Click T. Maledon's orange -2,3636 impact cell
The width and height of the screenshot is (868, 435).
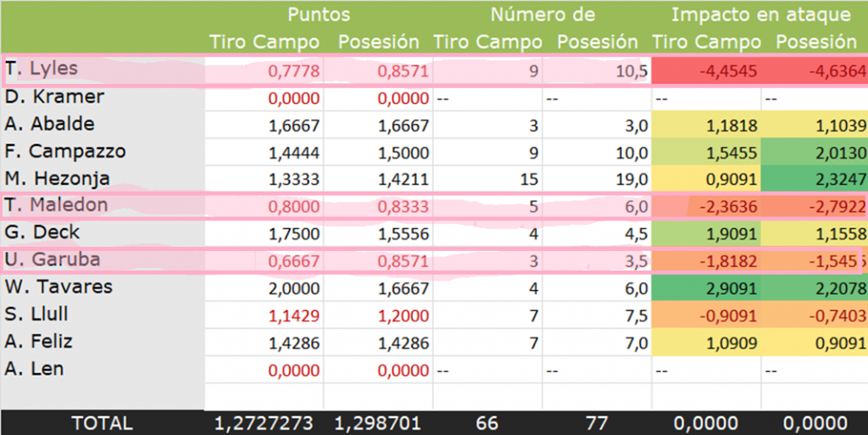pyautogui.click(x=721, y=206)
